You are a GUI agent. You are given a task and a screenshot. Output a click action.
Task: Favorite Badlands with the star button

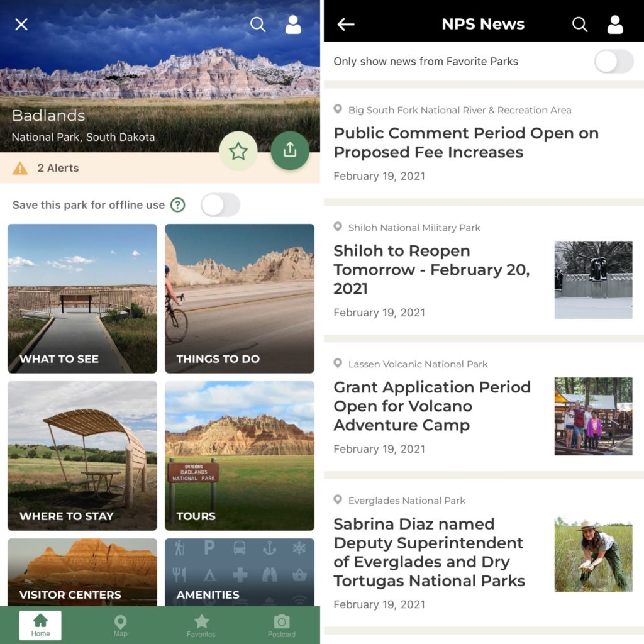coord(238,151)
